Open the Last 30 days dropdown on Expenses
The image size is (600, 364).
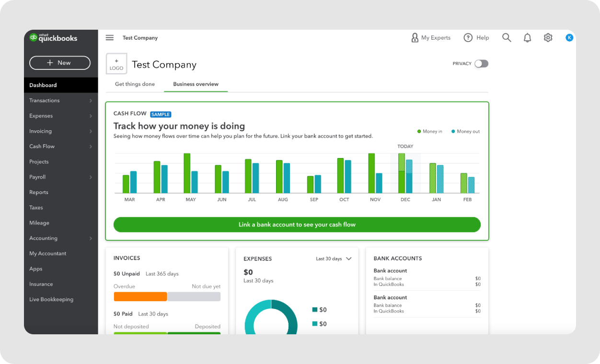click(x=334, y=259)
